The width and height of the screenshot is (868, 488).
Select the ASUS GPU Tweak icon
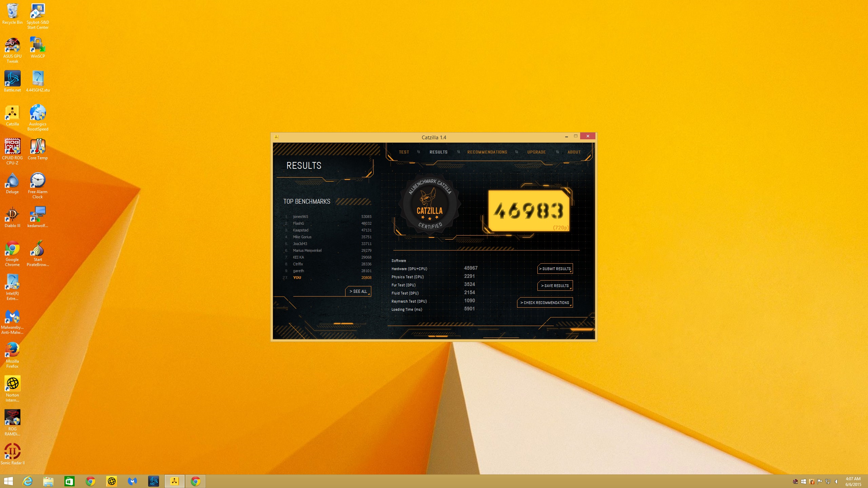[x=12, y=50]
